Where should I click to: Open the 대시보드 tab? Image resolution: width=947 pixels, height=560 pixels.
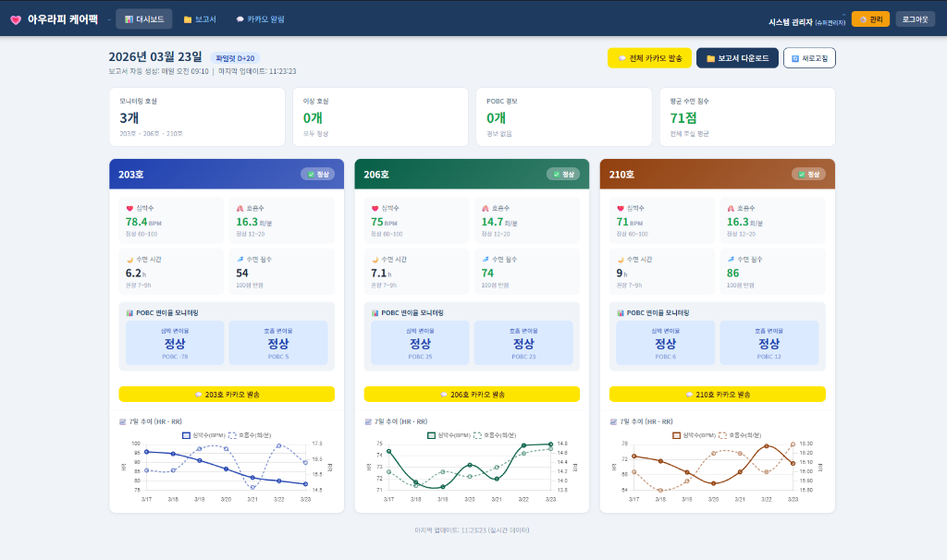(143, 18)
